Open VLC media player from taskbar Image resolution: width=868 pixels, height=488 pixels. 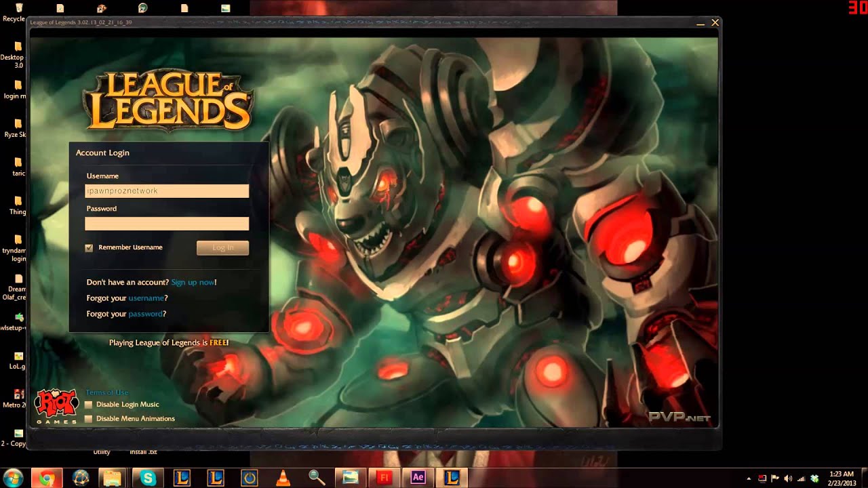click(283, 478)
